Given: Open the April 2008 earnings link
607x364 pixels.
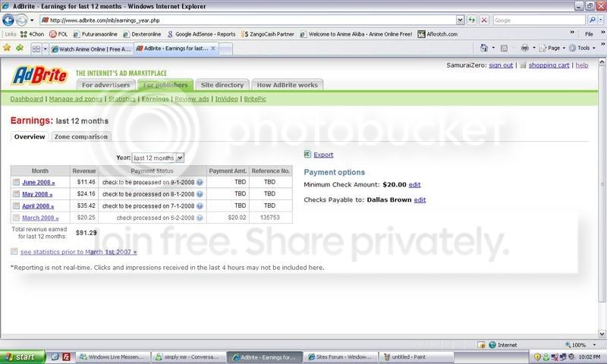Looking at the screenshot, I should (x=38, y=206).
